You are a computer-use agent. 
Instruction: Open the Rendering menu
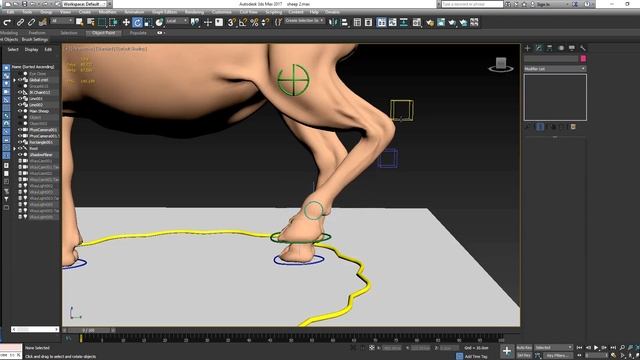pyautogui.click(x=194, y=12)
